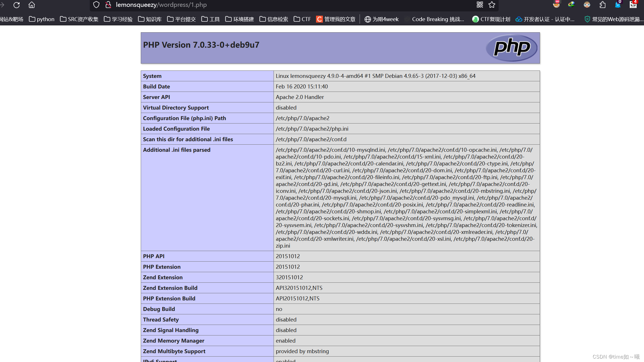
Task: Select the Zend Extension value 320151012
Action: click(289, 277)
